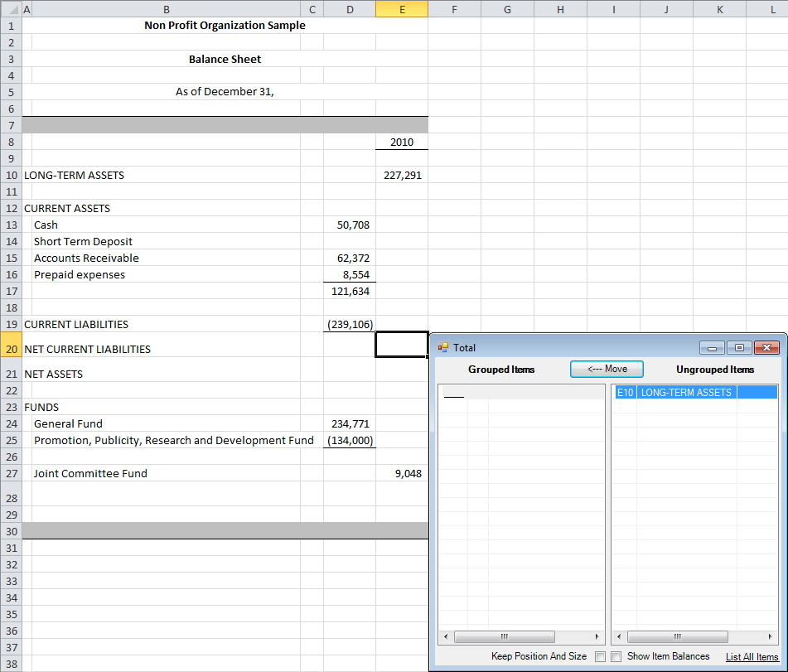Click the Cash amount 50,708
This screenshot has height=672, width=788.
(x=350, y=225)
